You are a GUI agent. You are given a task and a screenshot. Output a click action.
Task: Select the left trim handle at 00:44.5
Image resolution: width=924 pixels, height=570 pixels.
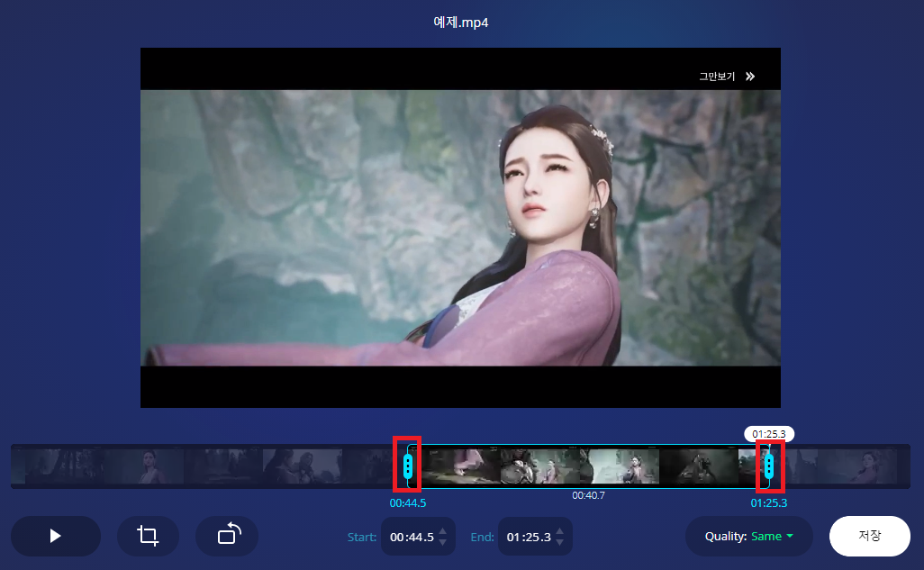point(408,466)
